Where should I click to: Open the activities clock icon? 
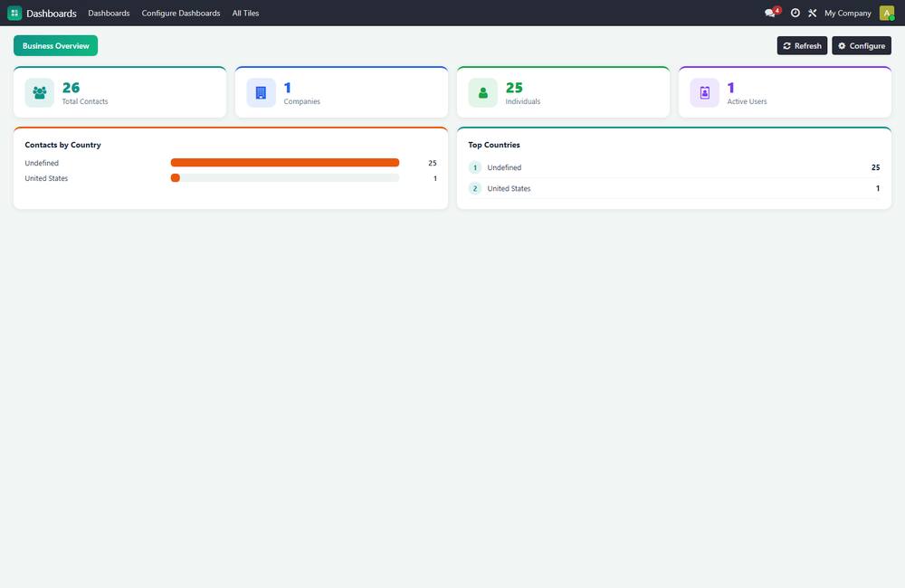(x=795, y=13)
